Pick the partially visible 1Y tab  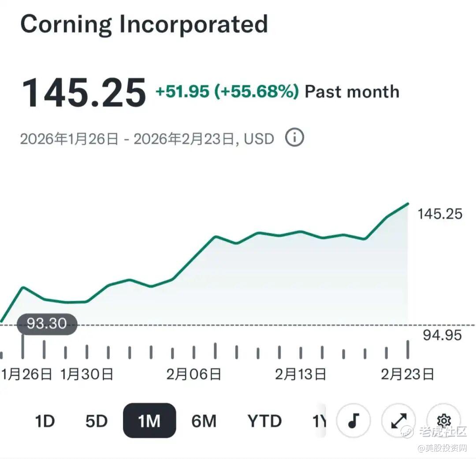(x=319, y=422)
